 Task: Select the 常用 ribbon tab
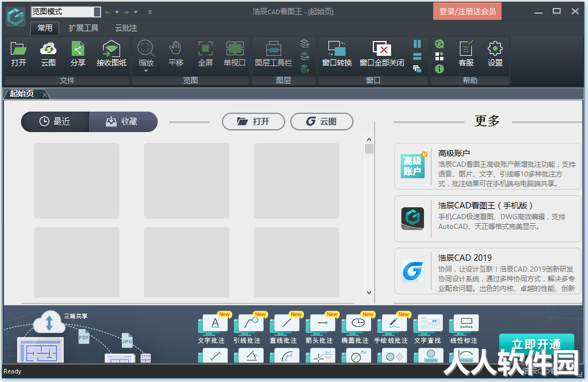pyautogui.click(x=44, y=28)
